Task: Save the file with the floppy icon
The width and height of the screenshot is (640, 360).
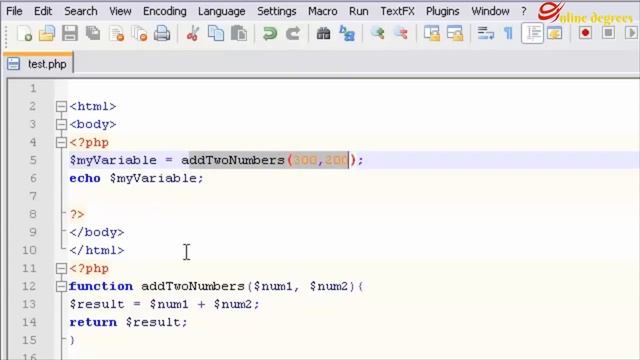Action: [70, 33]
